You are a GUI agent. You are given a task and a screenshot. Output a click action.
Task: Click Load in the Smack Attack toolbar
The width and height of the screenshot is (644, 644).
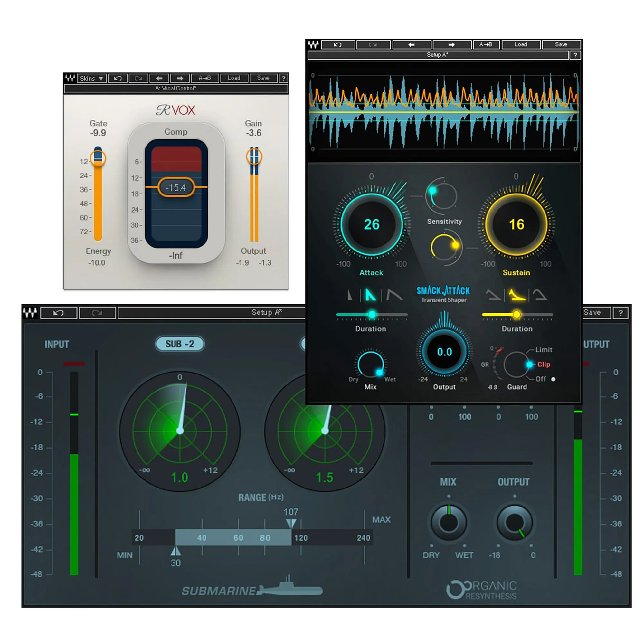[x=521, y=45]
